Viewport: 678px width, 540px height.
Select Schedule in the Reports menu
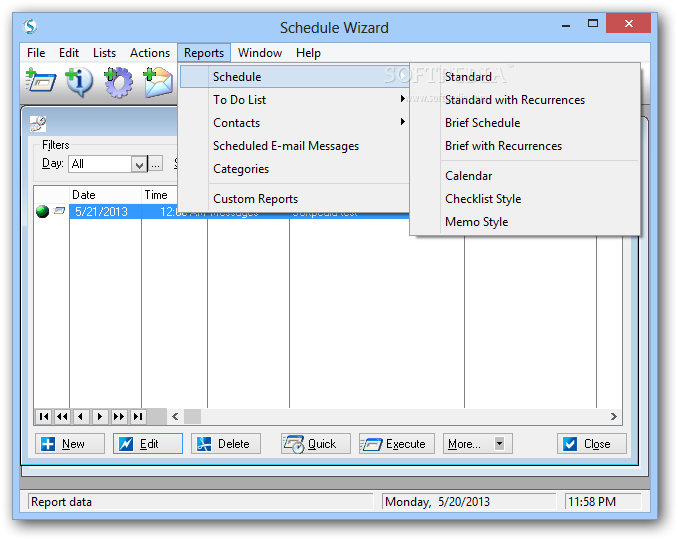(294, 77)
